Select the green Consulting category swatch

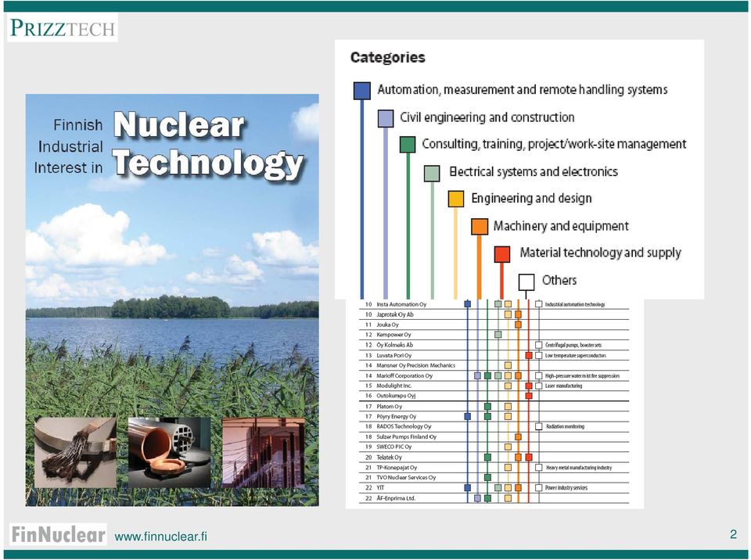click(408, 145)
